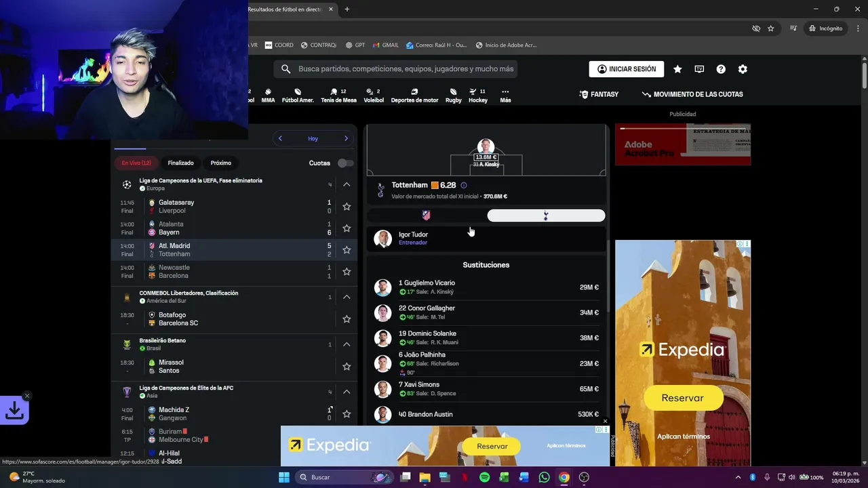Favorite the Mirassol vs Santos match
This screenshot has height=488, width=868.
click(x=347, y=367)
